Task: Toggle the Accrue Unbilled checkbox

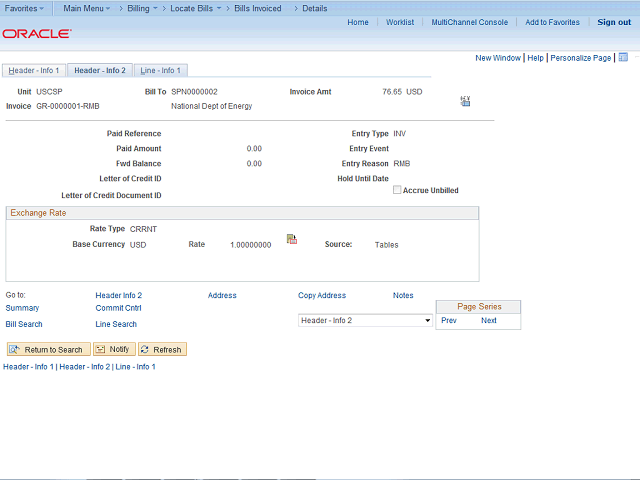Action: click(397, 190)
